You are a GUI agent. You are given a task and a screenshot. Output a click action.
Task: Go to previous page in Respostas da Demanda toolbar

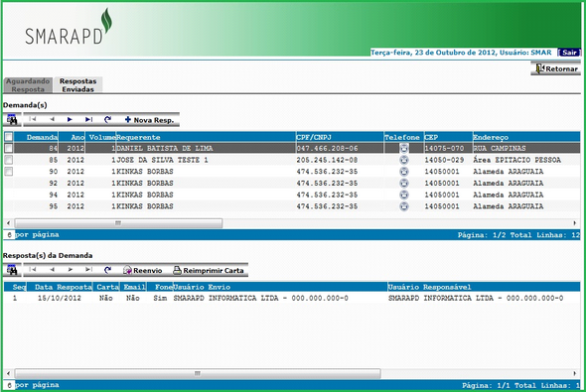point(52,270)
